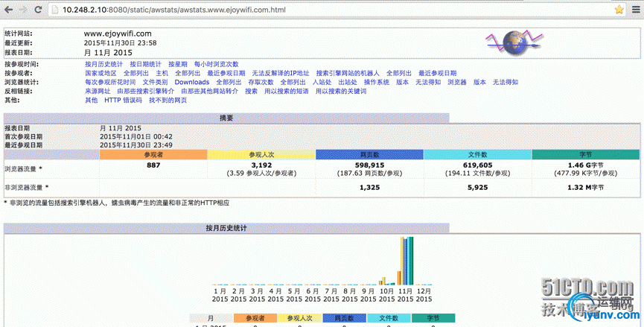Open the 其他 link

coord(92,101)
